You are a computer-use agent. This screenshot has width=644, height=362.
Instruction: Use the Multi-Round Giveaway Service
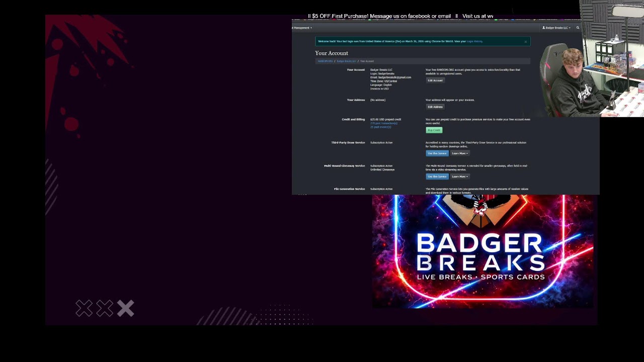437,176
